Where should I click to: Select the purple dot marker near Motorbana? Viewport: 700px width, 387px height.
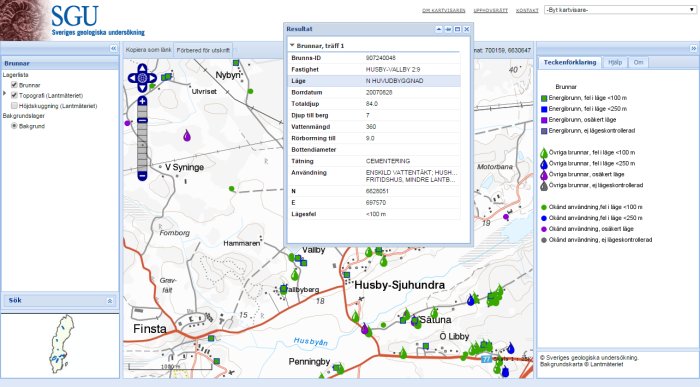pyautogui.click(x=506, y=217)
